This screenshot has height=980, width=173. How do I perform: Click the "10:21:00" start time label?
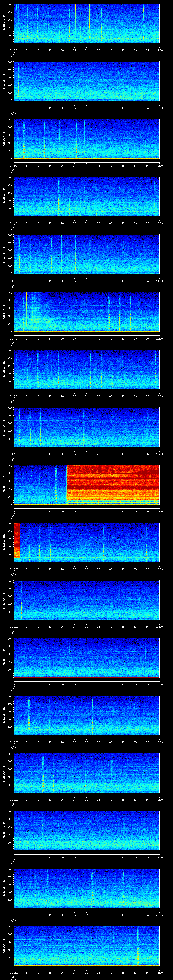[14, 339]
